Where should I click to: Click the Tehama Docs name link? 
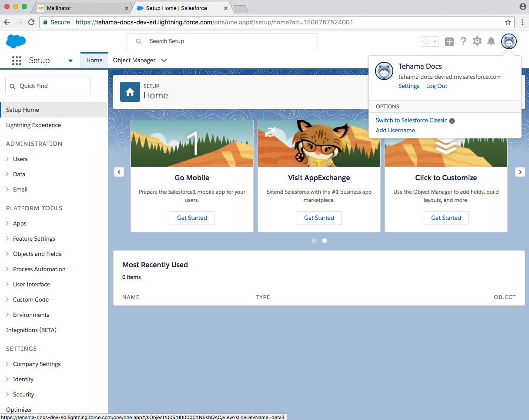coord(420,67)
